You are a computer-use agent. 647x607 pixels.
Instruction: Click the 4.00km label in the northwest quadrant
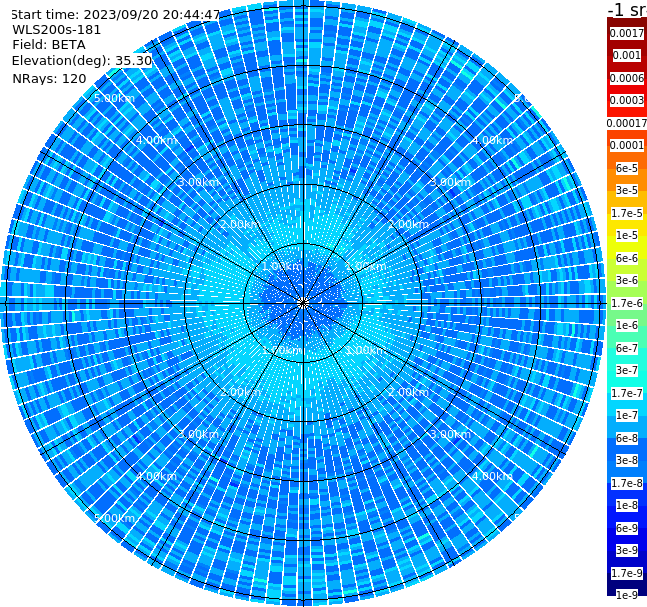point(156,140)
